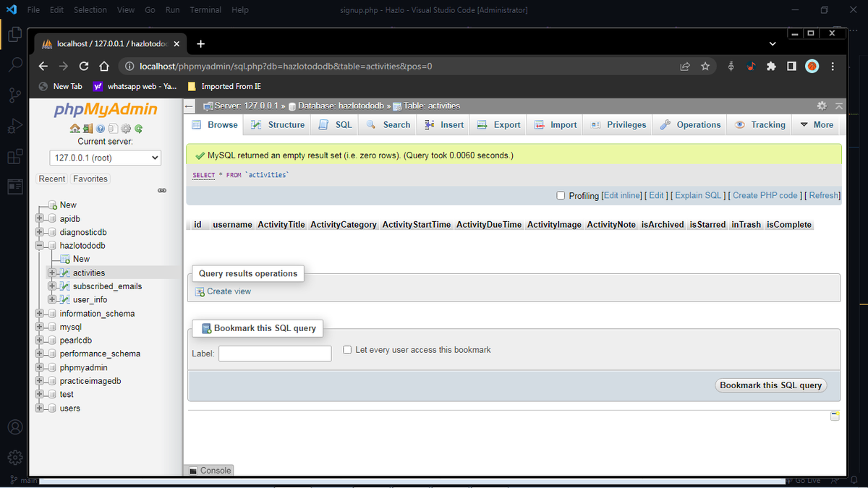The width and height of the screenshot is (868, 488).
Task: Click browser Forward arrow
Action: pyautogui.click(x=64, y=66)
